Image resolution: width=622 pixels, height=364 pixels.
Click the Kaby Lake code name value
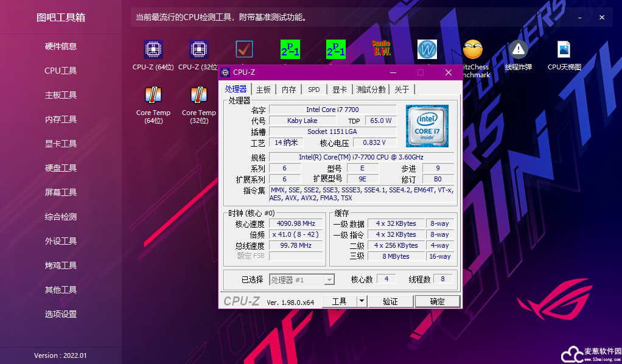(302, 121)
